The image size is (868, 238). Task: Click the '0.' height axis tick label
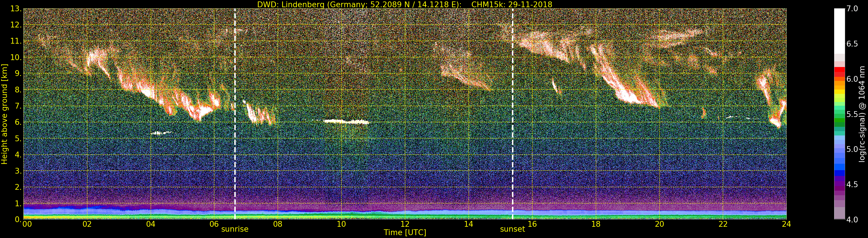tap(18, 220)
